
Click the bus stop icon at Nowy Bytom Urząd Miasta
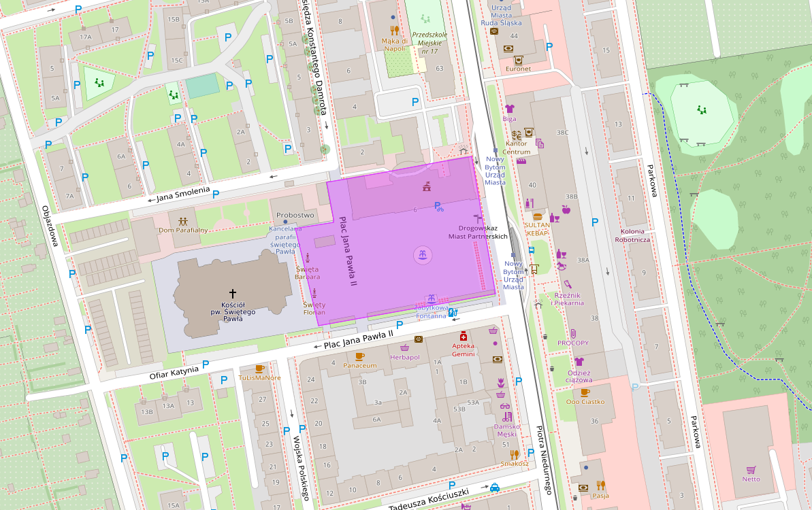[532, 250]
